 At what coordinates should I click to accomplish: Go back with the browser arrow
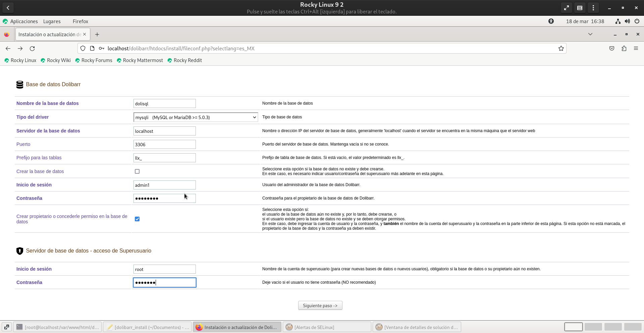click(x=8, y=49)
